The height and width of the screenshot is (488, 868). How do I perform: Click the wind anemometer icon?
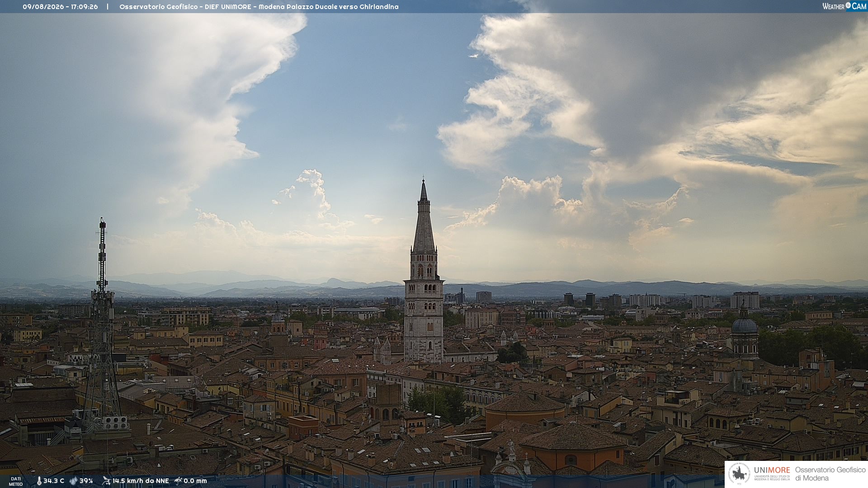pyautogui.click(x=106, y=481)
